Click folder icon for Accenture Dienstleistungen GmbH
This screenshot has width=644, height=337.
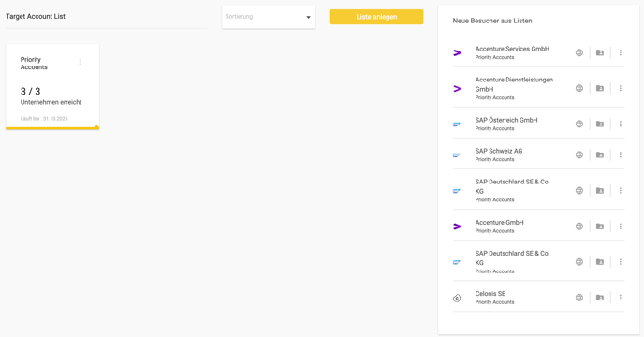click(600, 88)
